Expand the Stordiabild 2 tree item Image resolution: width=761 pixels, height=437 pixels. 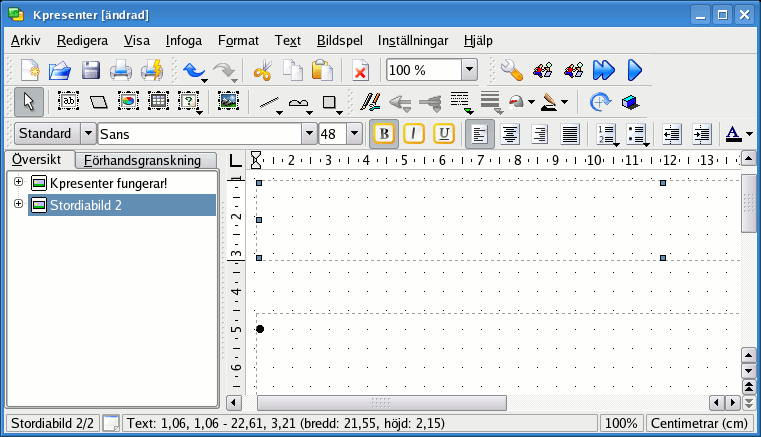[x=18, y=204]
